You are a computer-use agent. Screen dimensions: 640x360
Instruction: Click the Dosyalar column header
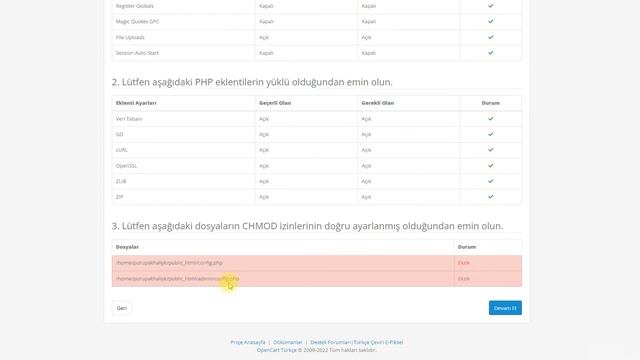(127, 247)
